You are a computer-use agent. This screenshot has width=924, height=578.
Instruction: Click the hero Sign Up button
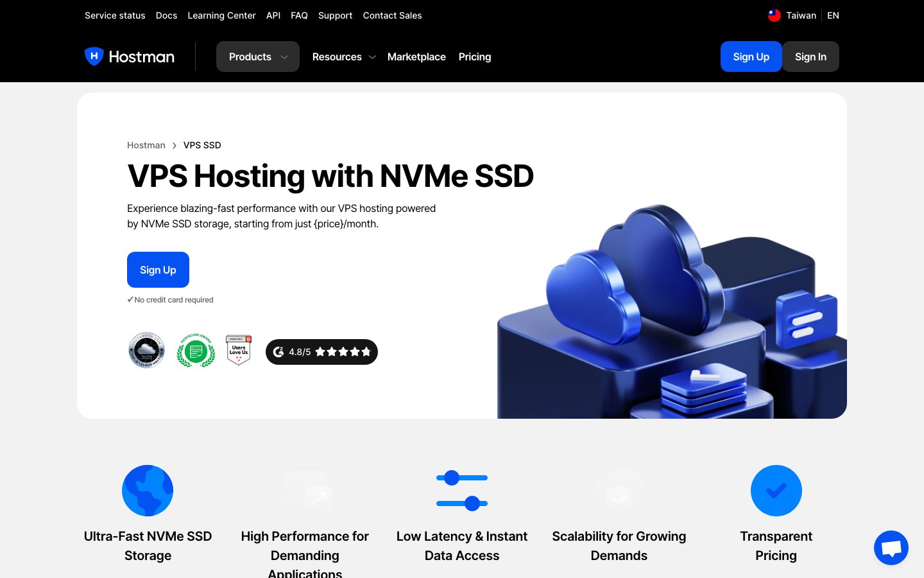point(158,270)
